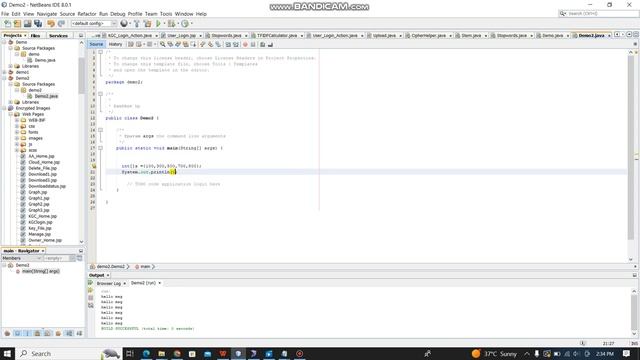Open the Members dropdown in Navigator

(22, 258)
